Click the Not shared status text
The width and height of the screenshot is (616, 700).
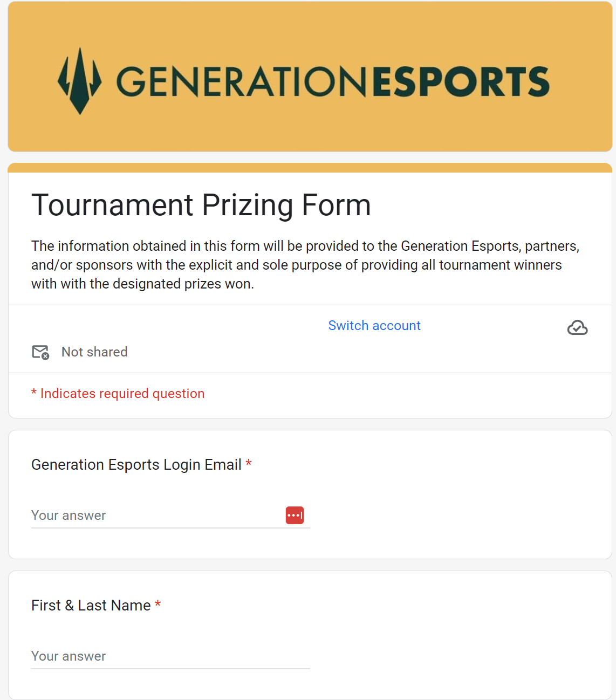(94, 352)
